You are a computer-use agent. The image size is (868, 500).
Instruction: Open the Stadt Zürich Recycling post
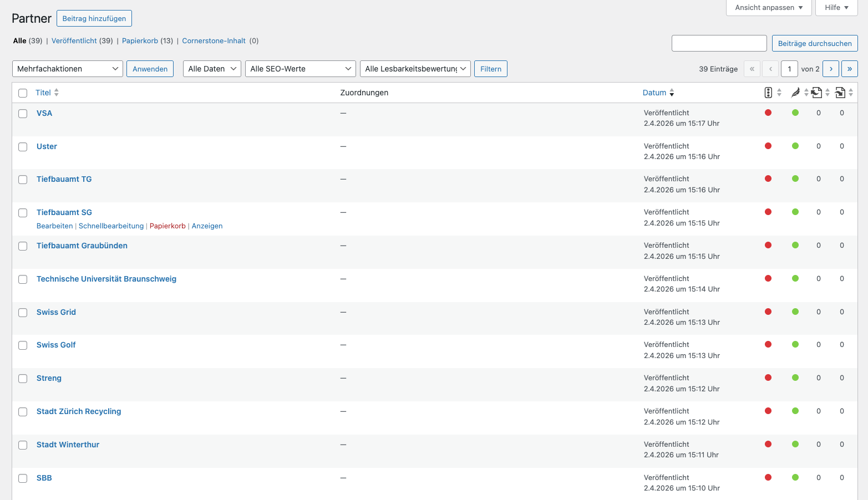pyautogui.click(x=79, y=411)
